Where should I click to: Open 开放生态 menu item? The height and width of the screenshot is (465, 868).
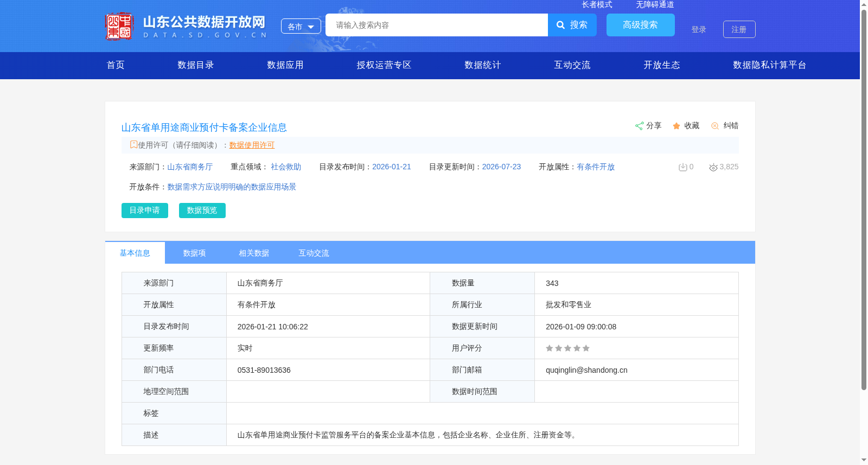point(662,65)
